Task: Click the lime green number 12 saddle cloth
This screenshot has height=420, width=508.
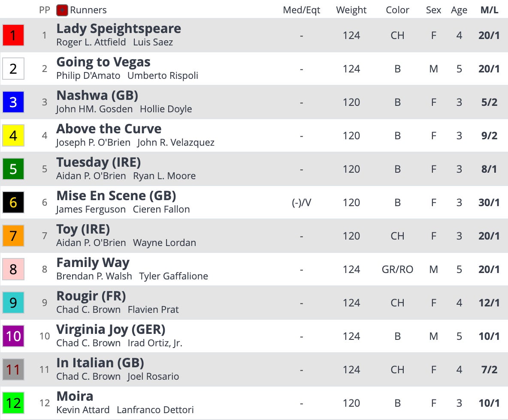Action: (13, 403)
